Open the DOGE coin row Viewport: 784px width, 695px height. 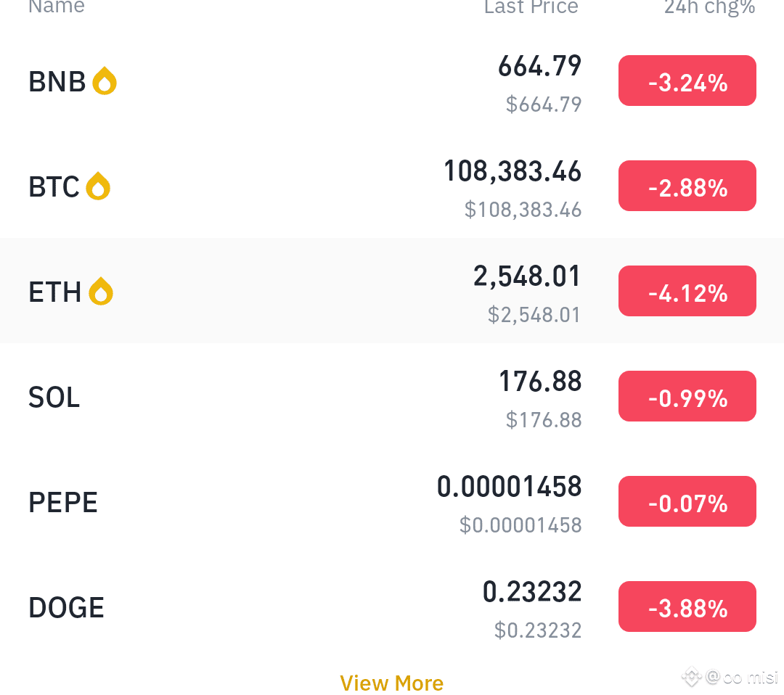[x=392, y=606]
